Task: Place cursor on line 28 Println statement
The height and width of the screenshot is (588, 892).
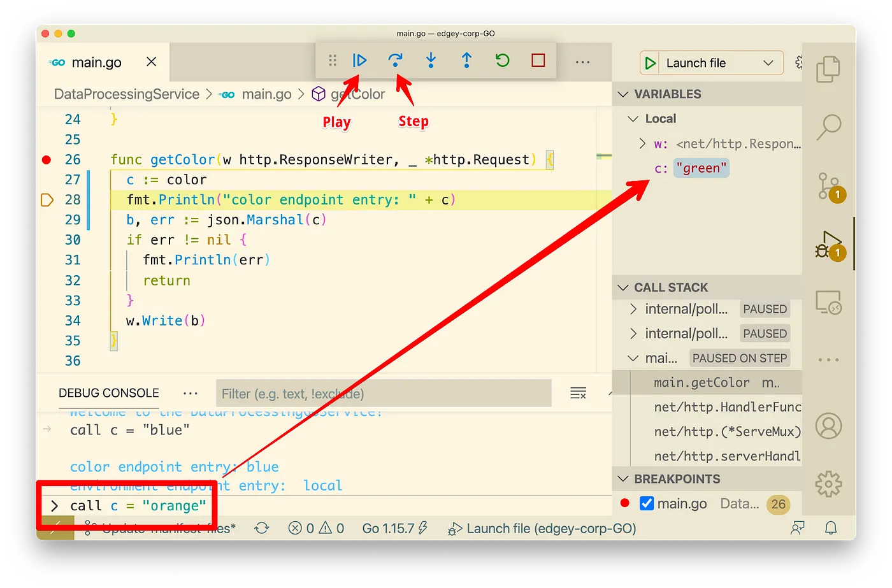Action: (x=291, y=200)
